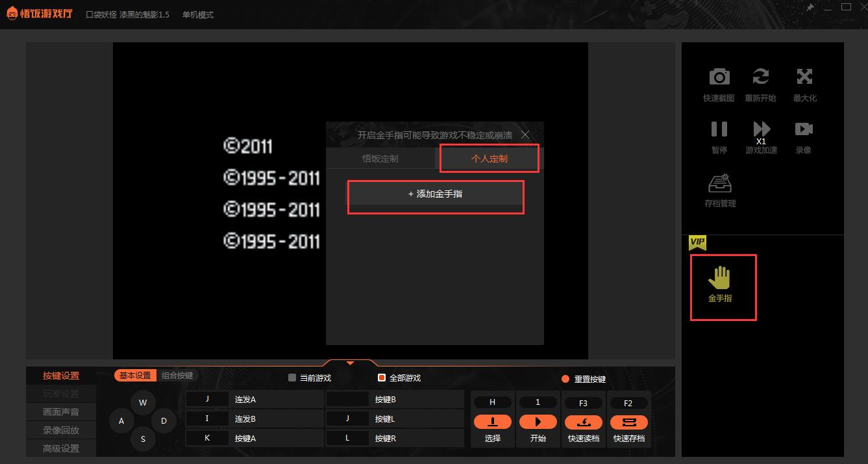Click the W direction key
The width and height of the screenshot is (868, 464).
(x=143, y=403)
